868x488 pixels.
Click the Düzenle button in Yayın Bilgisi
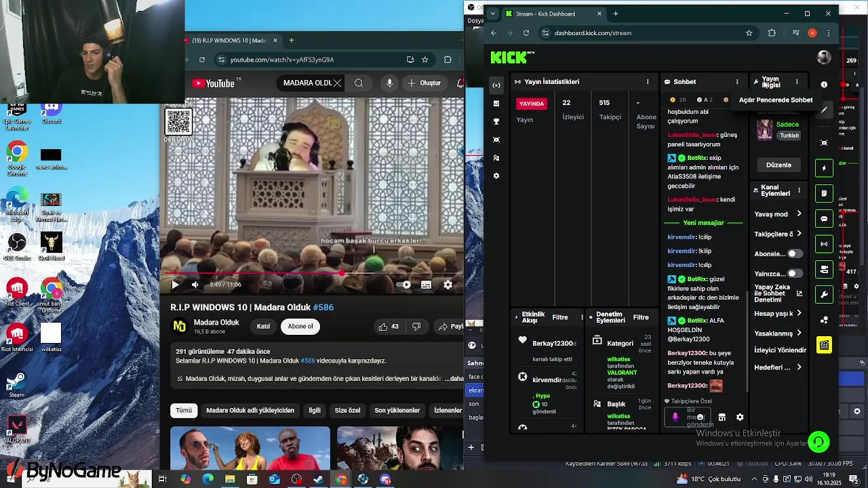778,165
